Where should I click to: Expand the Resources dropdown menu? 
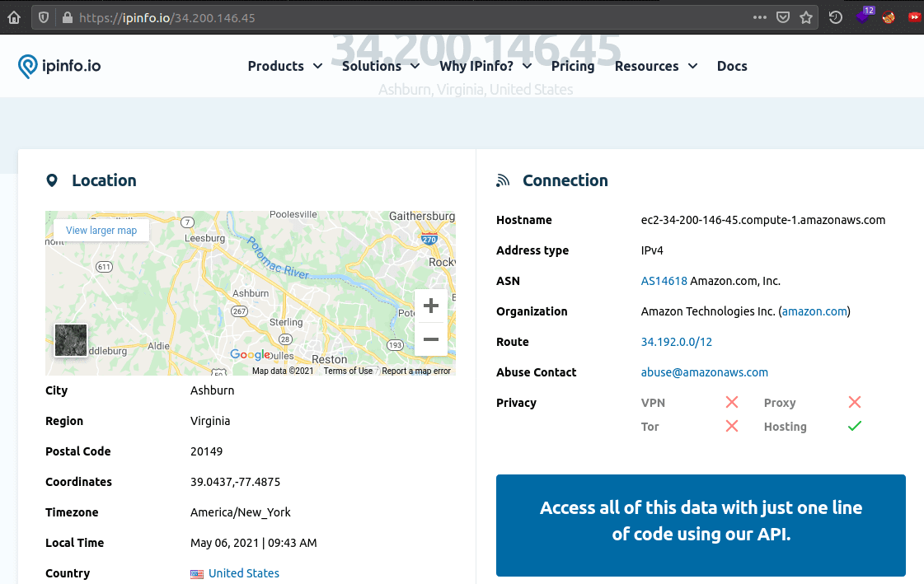(x=656, y=66)
